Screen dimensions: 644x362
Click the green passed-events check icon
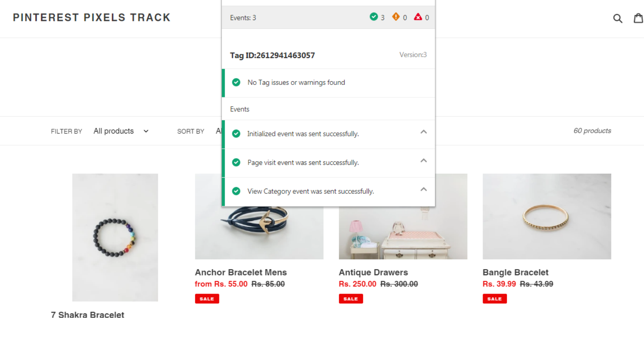[374, 17]
